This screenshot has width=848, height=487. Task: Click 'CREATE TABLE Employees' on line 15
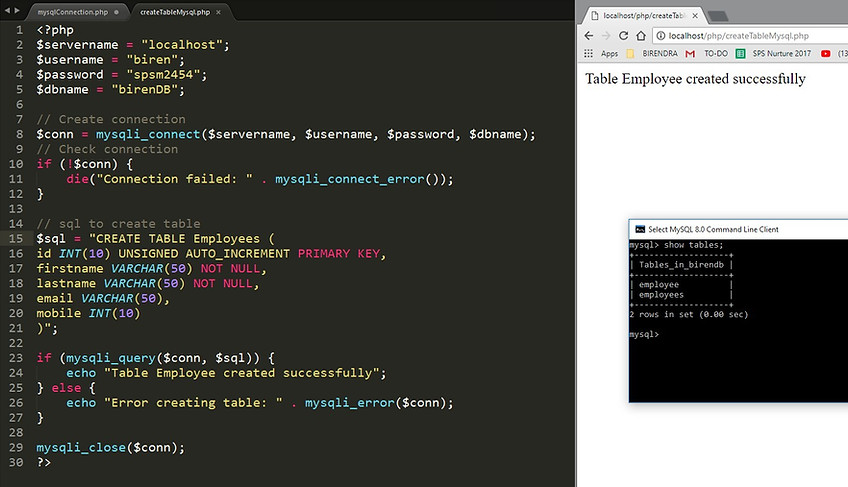178,239
